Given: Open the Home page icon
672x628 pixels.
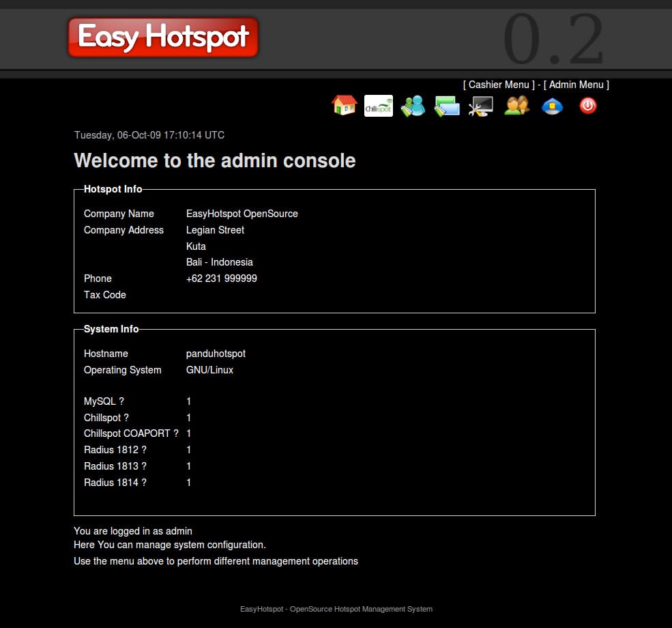Looking at the screenshot, I should coord(345,106).
